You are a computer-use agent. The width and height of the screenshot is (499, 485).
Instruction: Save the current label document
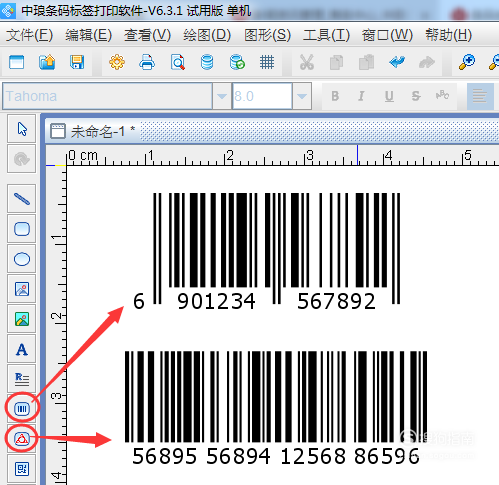pos(77,62)
